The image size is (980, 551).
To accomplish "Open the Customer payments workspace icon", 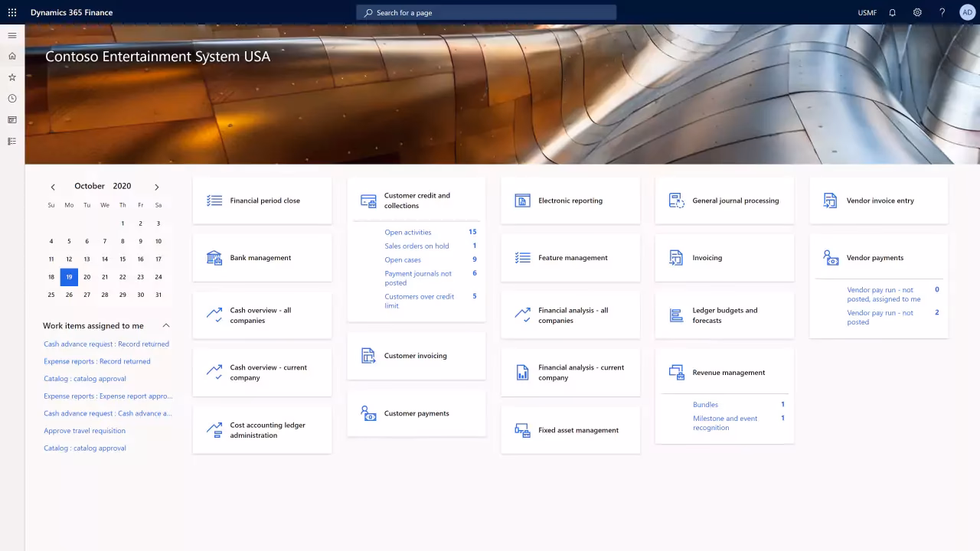I will pos(370,412).
